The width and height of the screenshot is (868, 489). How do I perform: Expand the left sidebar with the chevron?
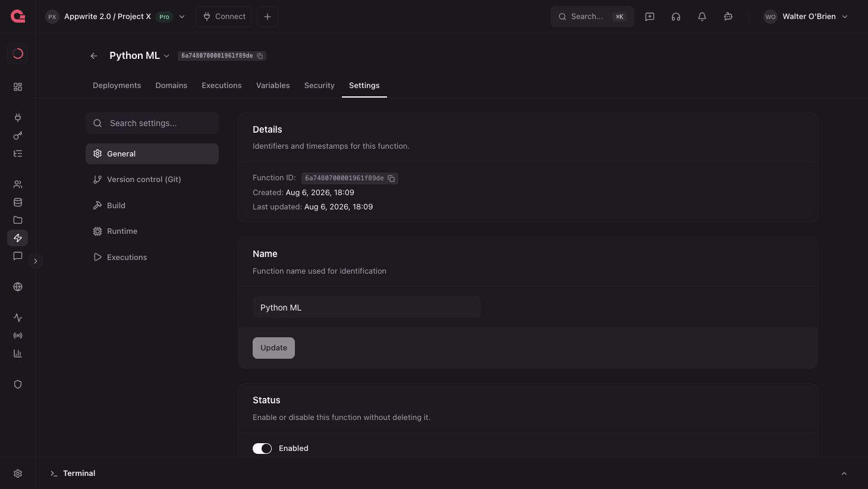click(36, 261)
